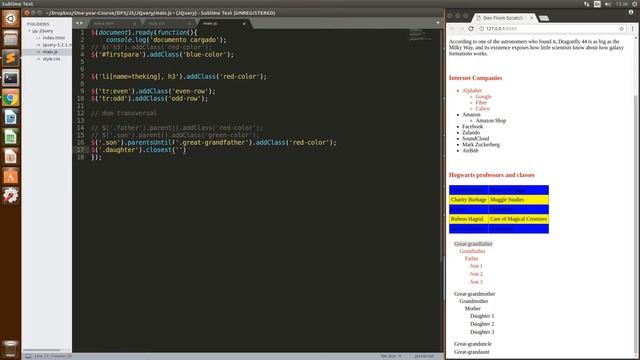This screenshot has height=360, width=640.
Task: Click Great-grandfather in family tree
Action: (473, 244)
